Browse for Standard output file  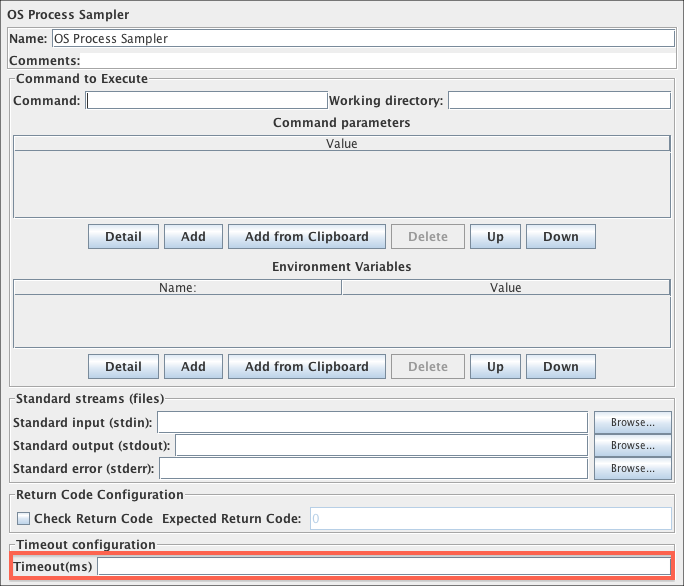(x=632, y=445)
